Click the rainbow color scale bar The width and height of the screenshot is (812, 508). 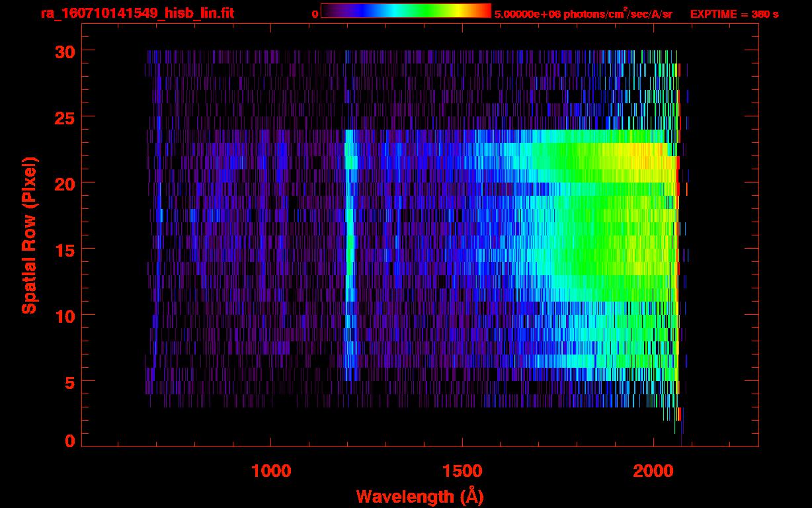pyautogui.click(x=405, y=11)
